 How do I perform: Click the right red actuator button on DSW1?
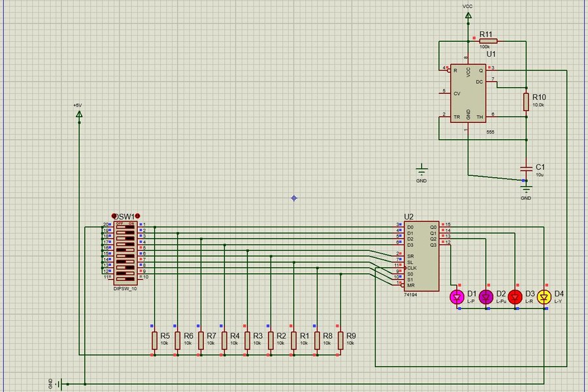pyautogui.click(x=137, y=216)
